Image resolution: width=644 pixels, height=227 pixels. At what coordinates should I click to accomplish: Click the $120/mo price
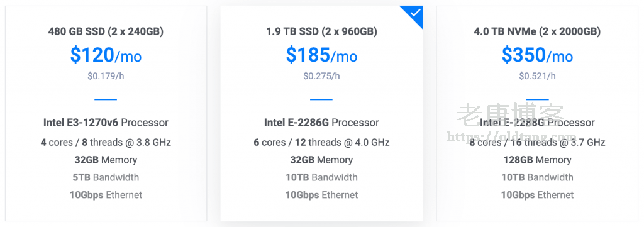(106, 55)
